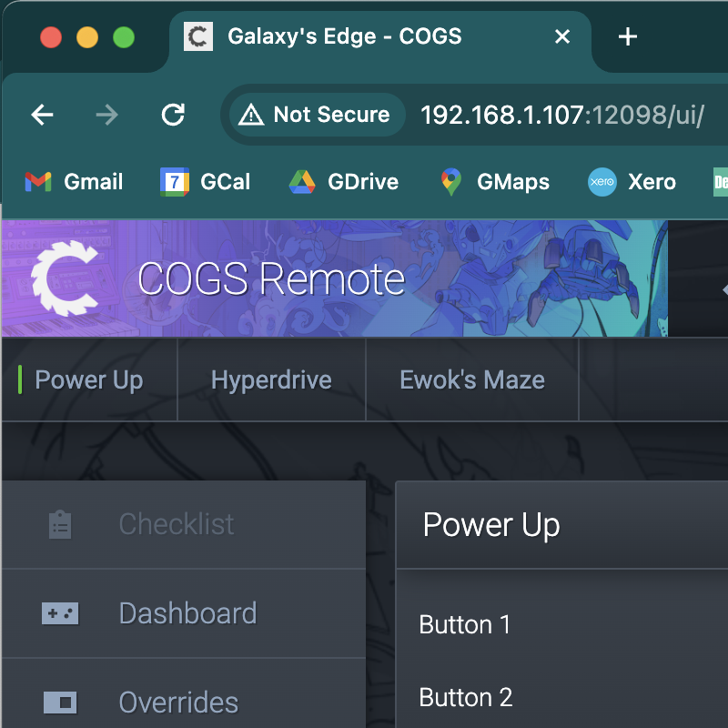Click the browser forward arrow
Image resolution: width=728 pixels, height=728 pixels.
(107, 115)
